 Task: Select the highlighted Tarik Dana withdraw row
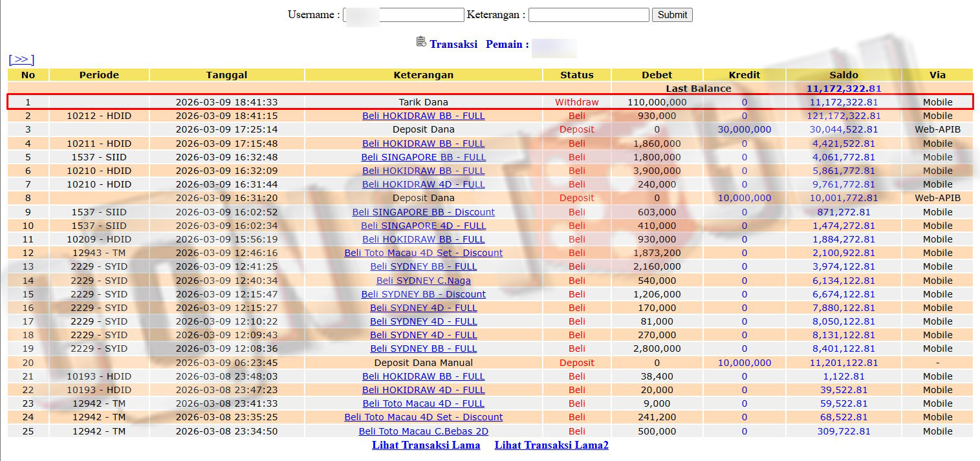423,102
